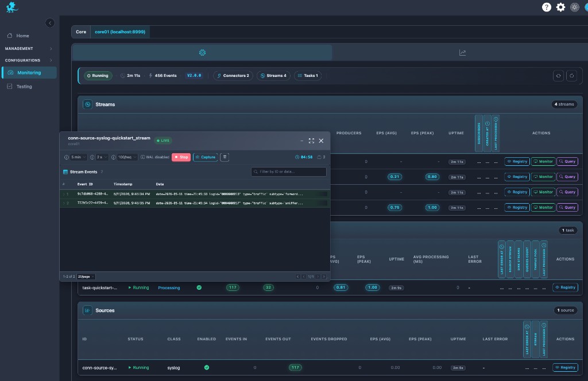Click the Connectors 2 chip
Screen dimensions: 588x381
233,76
